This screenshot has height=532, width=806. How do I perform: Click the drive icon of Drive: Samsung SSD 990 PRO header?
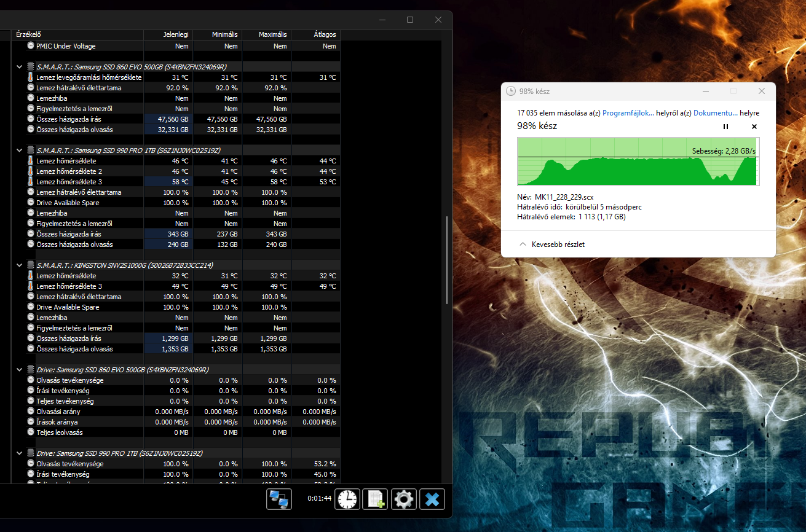click(x=31, y=453)
